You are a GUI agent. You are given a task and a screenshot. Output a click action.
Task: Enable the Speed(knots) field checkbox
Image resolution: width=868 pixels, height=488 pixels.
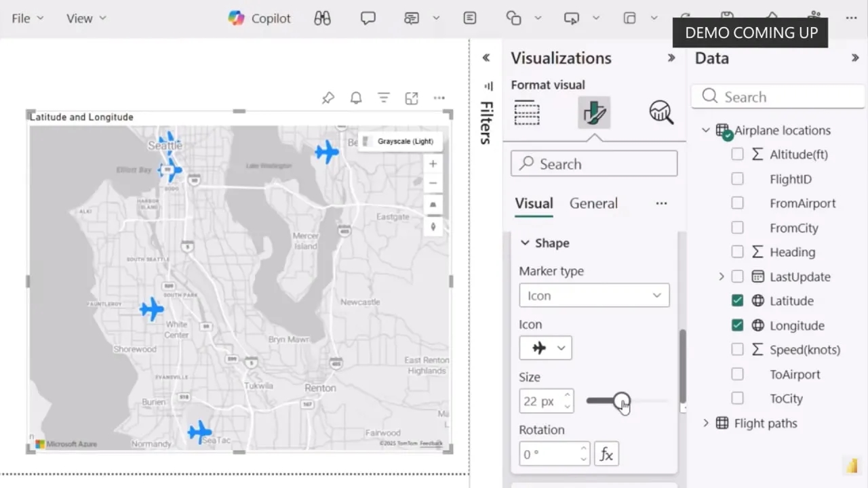(x=737, y=350)
